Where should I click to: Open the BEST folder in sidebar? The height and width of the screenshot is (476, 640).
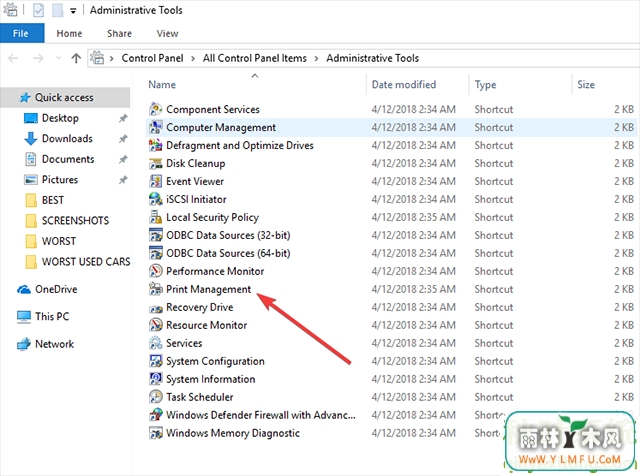[x=53, y=200]
